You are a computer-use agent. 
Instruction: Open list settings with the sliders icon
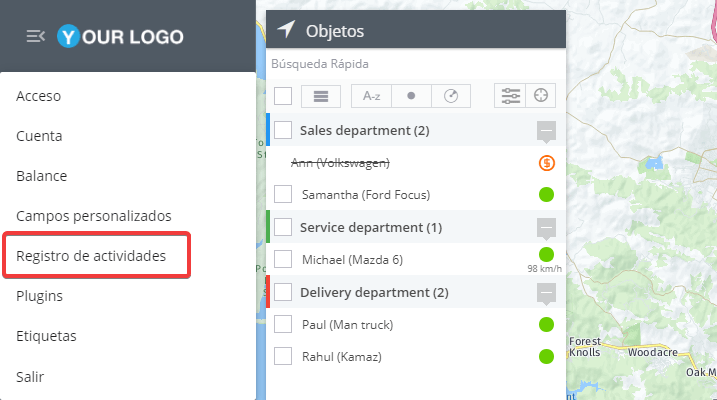[510, 96]
